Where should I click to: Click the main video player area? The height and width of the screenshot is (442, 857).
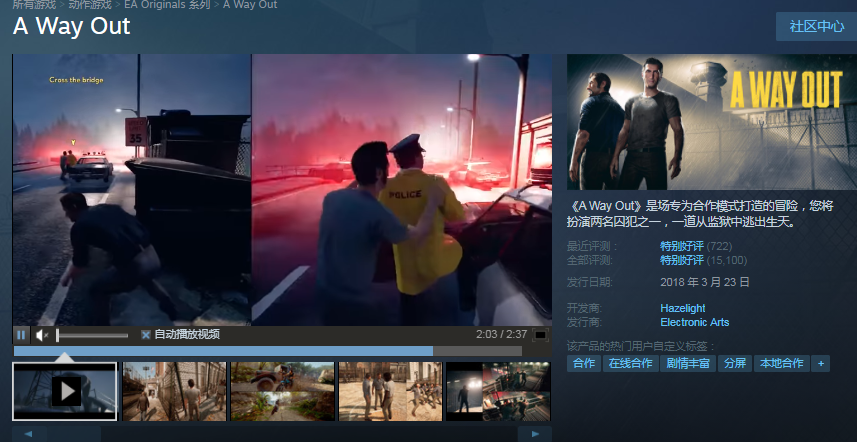[282, 190]
